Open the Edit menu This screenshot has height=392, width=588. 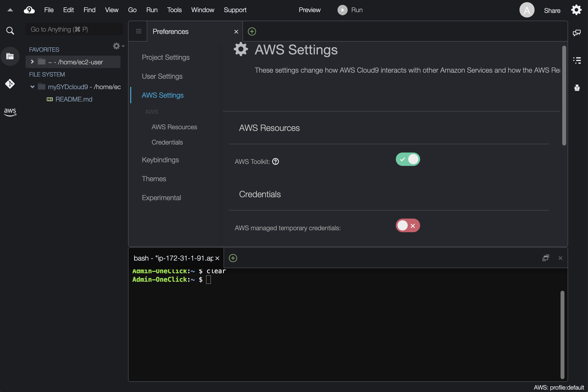(x=68, y=10)
